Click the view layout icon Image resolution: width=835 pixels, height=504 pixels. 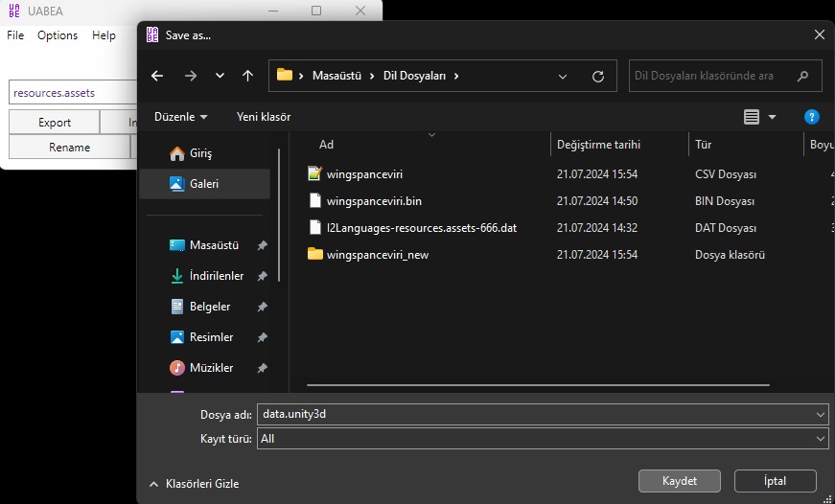(752, 117)
